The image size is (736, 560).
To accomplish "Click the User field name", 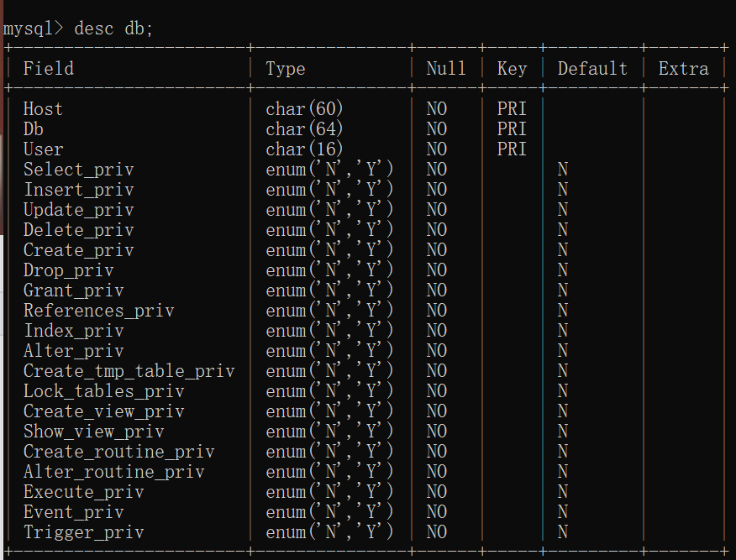I will (x=43, y=149).
